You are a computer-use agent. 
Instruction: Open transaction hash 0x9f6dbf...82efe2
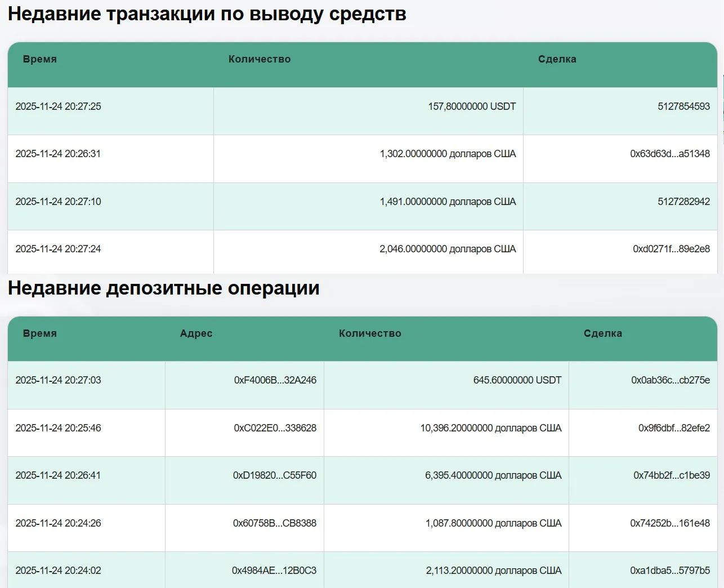[674, 428]
